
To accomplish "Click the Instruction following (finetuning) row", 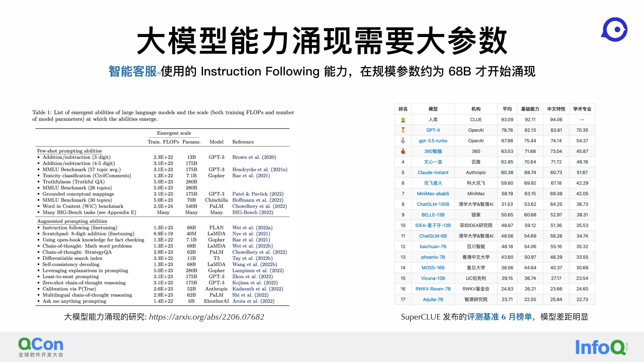I will pos(162,228).
